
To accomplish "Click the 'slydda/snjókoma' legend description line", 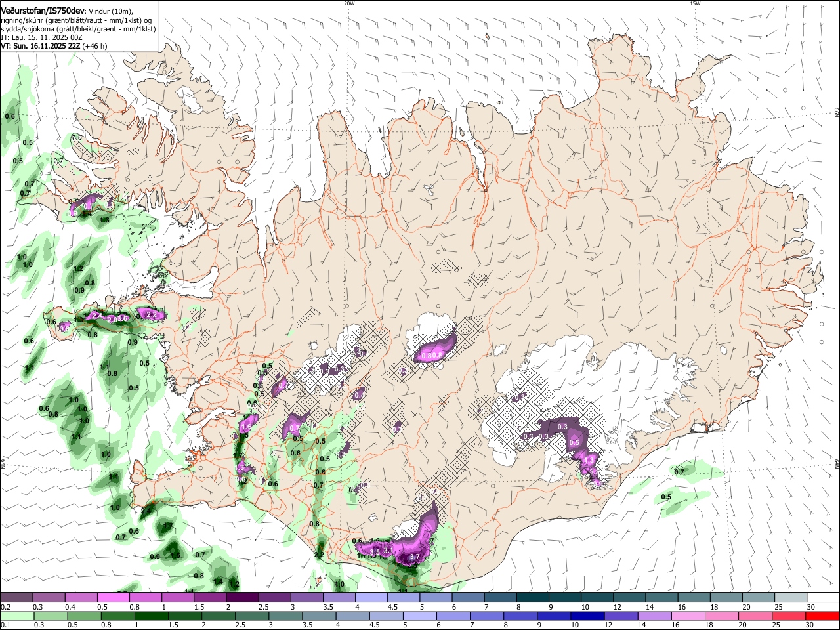I will tap(78, 29).
